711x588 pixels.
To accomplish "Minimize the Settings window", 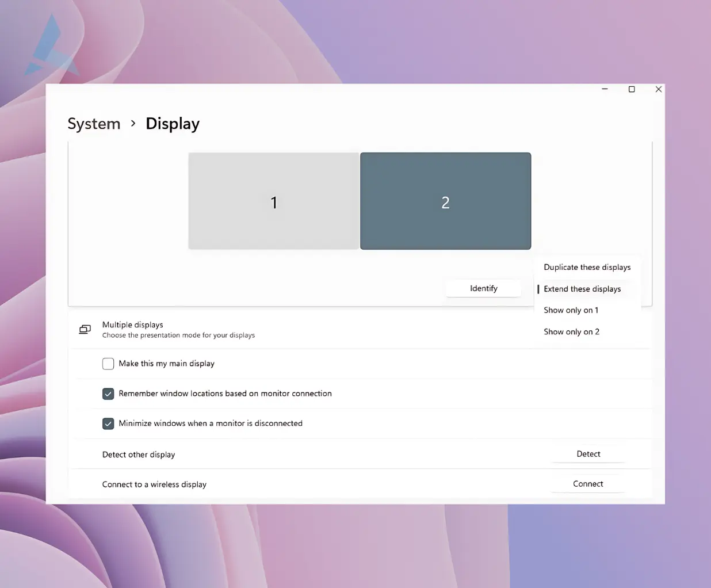I will [605, 89].
